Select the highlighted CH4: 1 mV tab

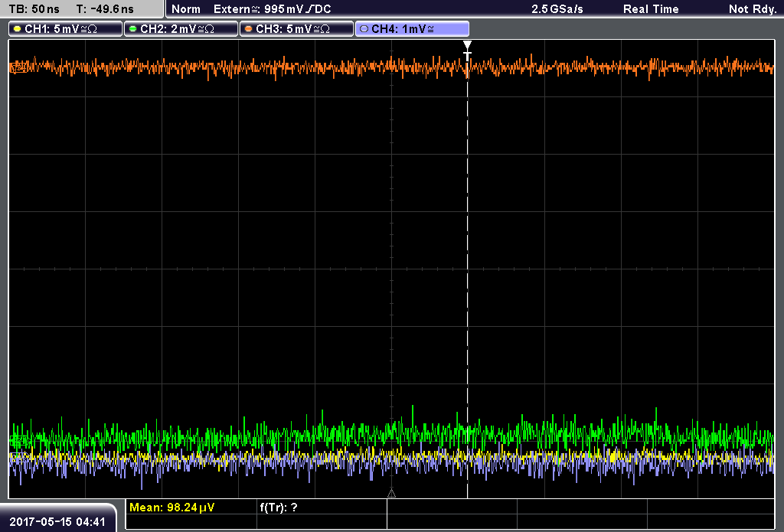click(412, 29)
